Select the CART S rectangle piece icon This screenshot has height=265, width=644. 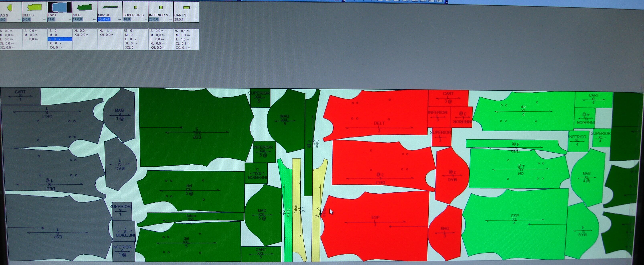coord(186,7)
